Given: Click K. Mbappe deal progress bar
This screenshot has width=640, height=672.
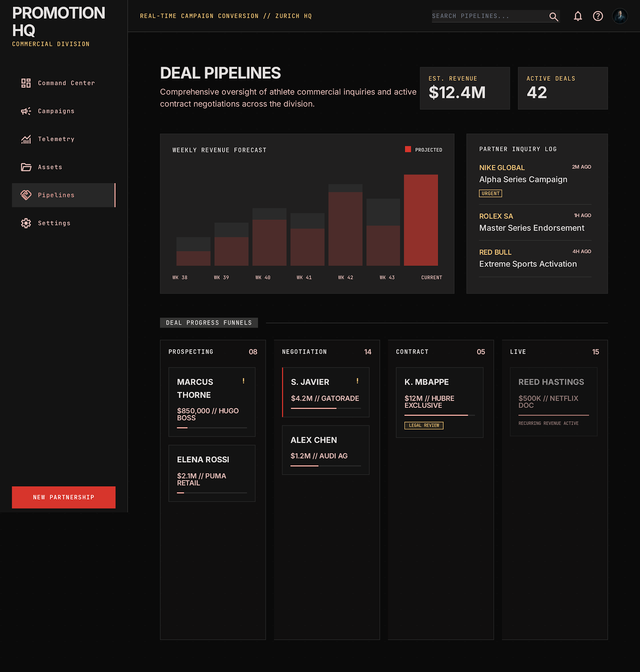Looking at the screenshot, I should [x=440, y=415].
